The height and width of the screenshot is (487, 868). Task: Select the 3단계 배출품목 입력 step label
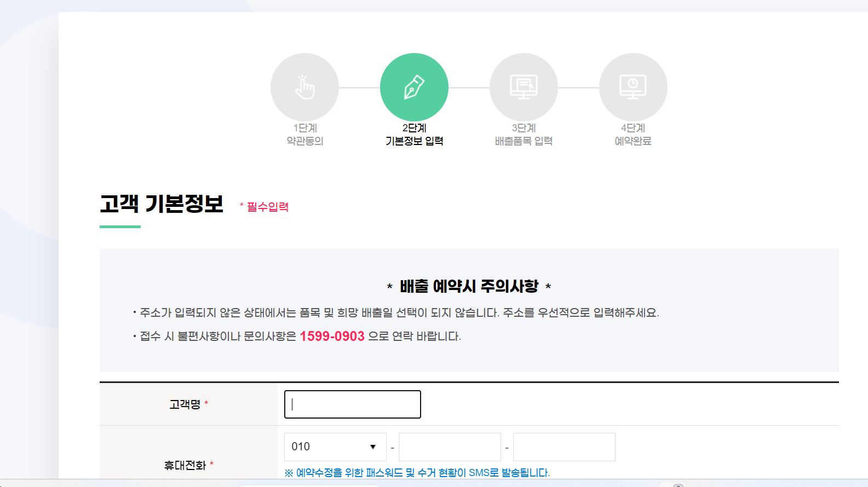(x=524, y=135)
